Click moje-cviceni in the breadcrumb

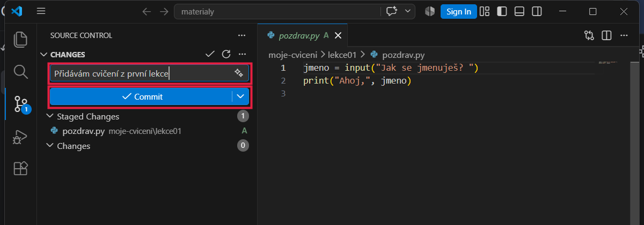293,54
